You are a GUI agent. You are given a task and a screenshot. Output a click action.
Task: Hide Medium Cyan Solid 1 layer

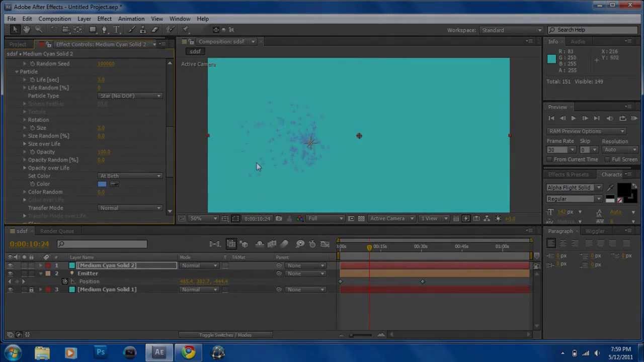[x=10, y=290]
